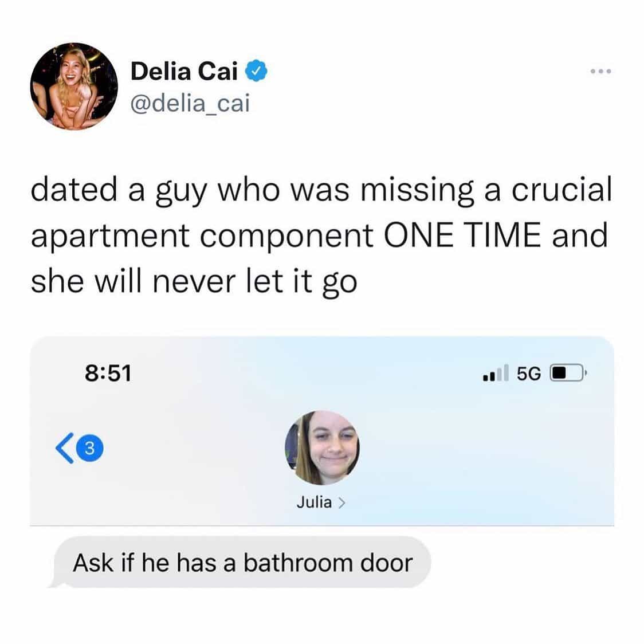Screen dimensions: 644x644
Task: Click the Delia Cai display name
Action: click(184, 71)
